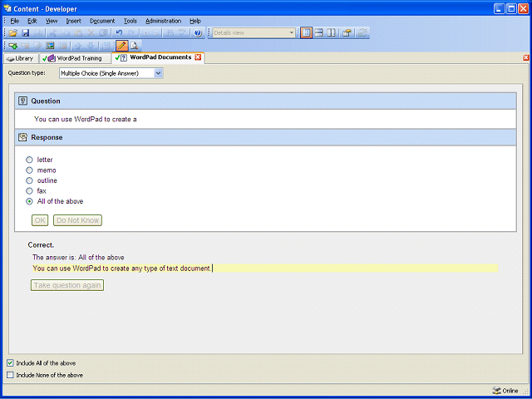Open the Help menu
This screenshot has width=532, height=399.
click(x=195, y=21)
